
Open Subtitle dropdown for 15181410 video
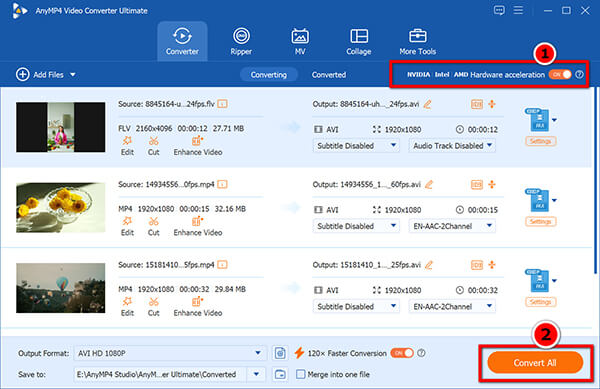coord(356,306)
